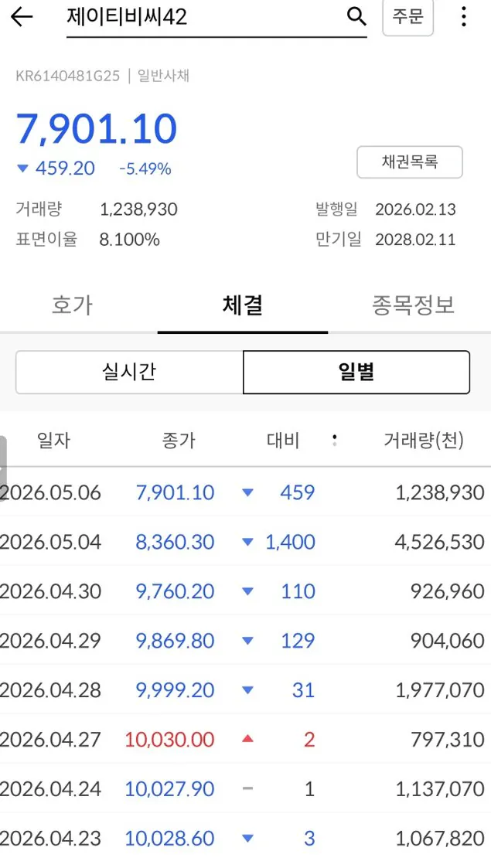The width and height of the screenshot is (491, 868).
Task: Select the 2026.05.06 daily row
Action: [x=245, y=492]
